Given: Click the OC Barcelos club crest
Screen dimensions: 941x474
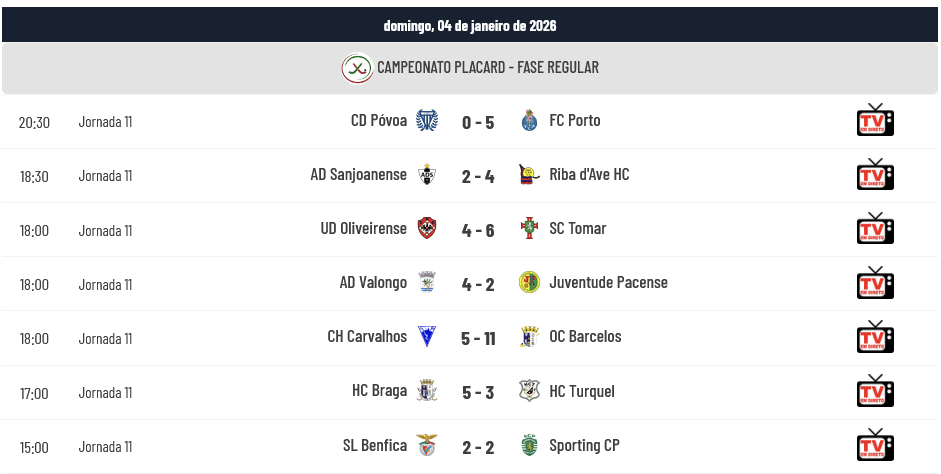Looking at the screenshot, I should pos(530,337).
